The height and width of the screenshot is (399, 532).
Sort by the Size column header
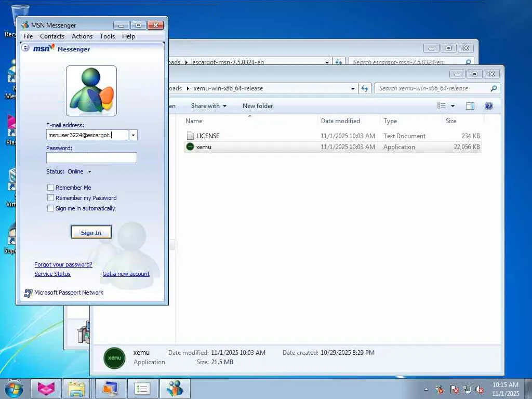(x=451, y=121)
